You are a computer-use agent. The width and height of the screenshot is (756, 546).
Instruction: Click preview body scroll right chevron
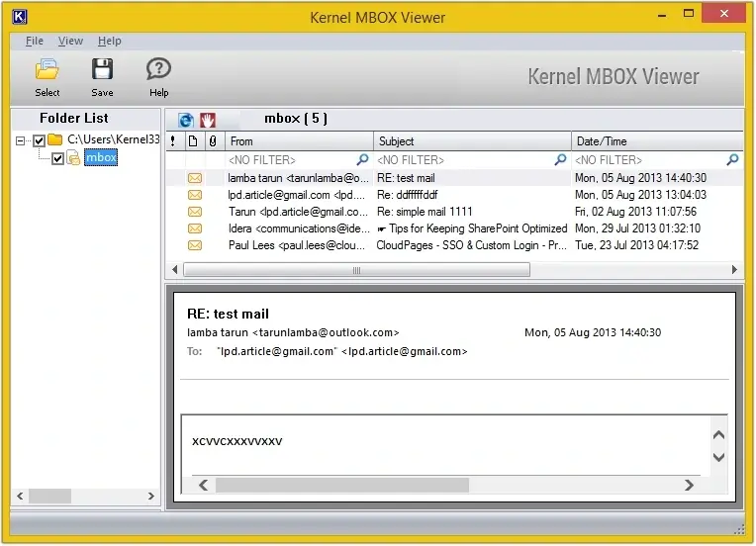(689, 486)
